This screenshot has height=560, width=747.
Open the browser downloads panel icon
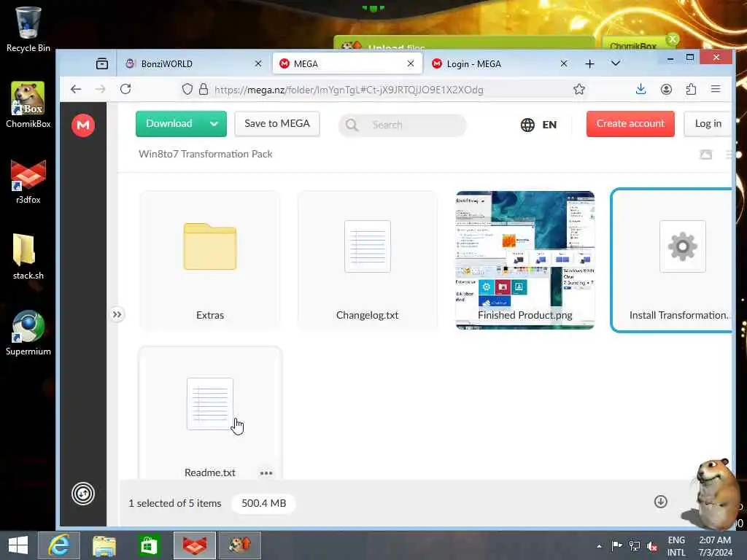pos(640,89)
